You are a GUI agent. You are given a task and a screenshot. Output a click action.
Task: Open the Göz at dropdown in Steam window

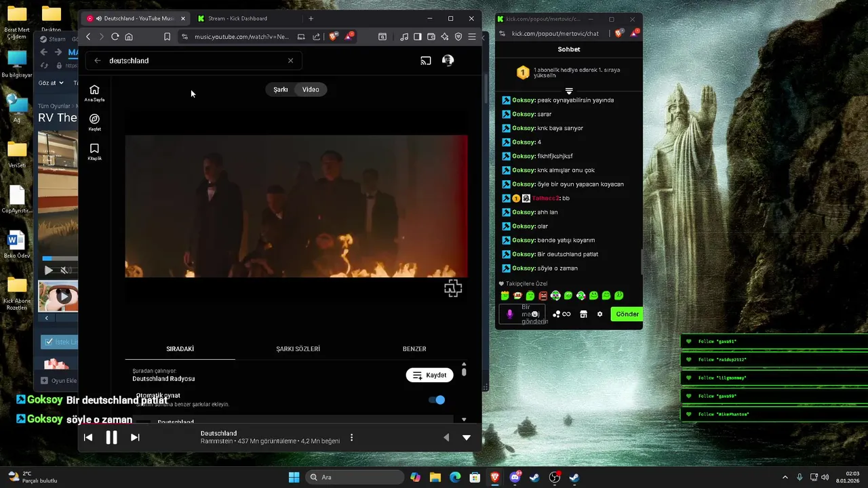[x=51, y=83]
